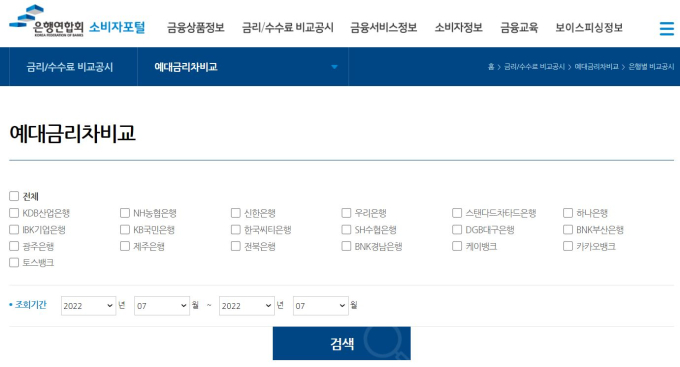Select the KB국민은행 checkbox

tap(125, 229)
